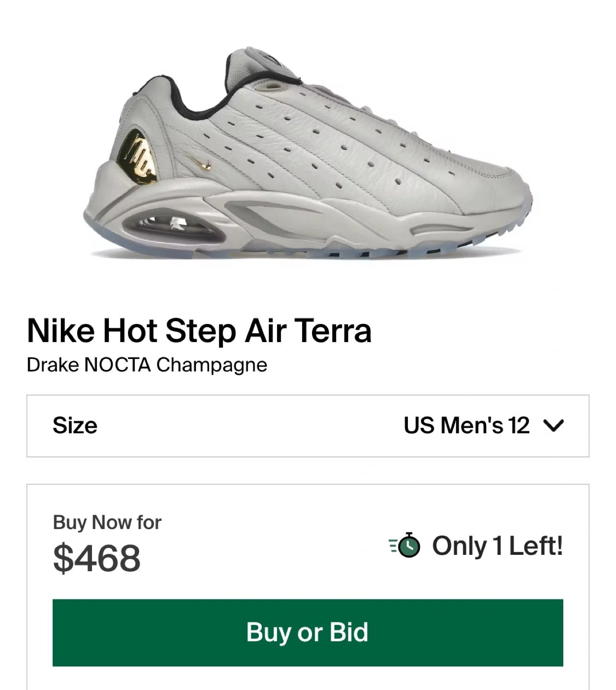Image resolution: width=616 pixels, height=690 pixels.
Task: Click the Only 1 Left! notice
Action: [x=497, y=546]
